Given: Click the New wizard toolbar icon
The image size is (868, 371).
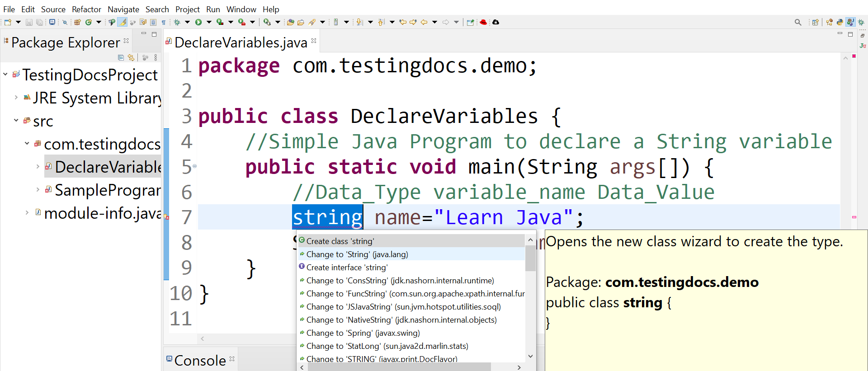Looking at the screenshot, I should point(8,22).
